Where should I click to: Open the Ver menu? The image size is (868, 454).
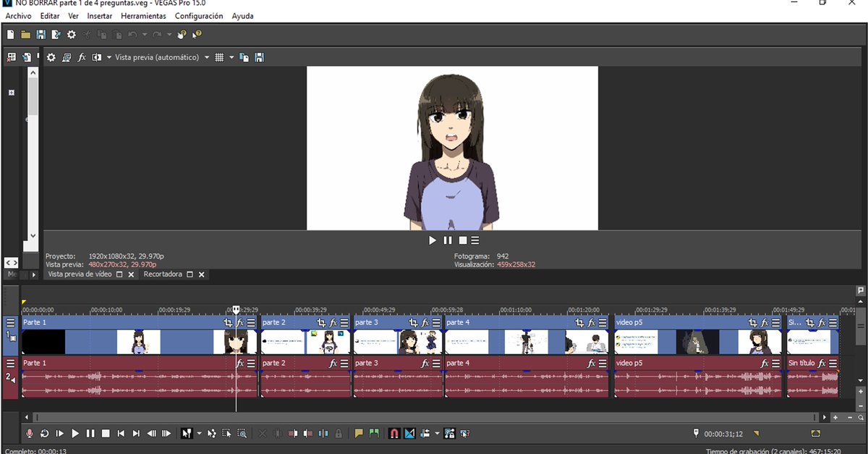point(73,15)
